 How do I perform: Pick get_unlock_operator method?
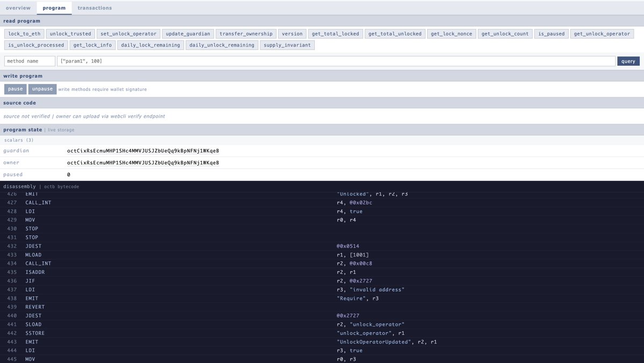pos(602,34)
